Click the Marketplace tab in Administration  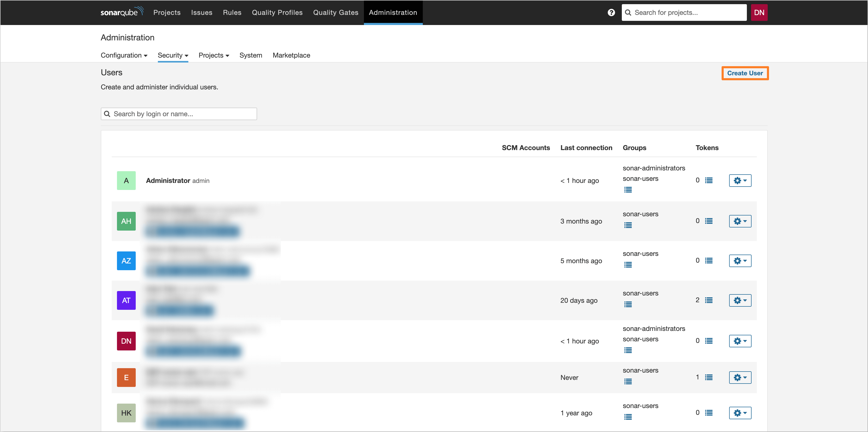pos(292,55)
